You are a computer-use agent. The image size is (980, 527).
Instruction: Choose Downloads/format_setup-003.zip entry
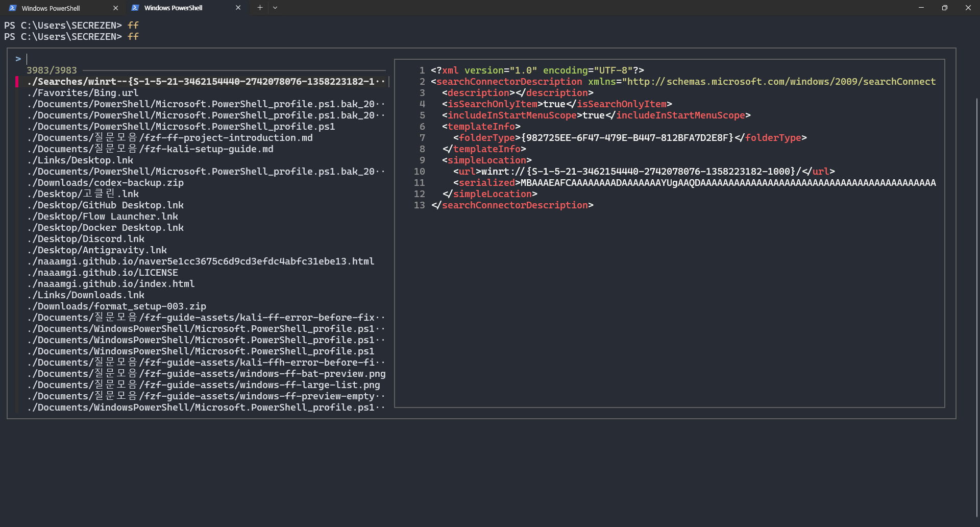point(116,306)
